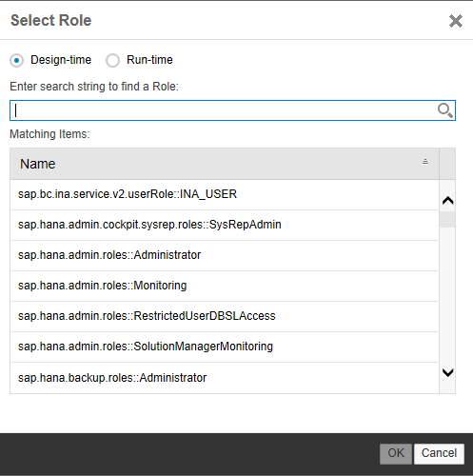Screen dimensions: 473x476
Task: Click the role search input field
Action: click(232, 110)
